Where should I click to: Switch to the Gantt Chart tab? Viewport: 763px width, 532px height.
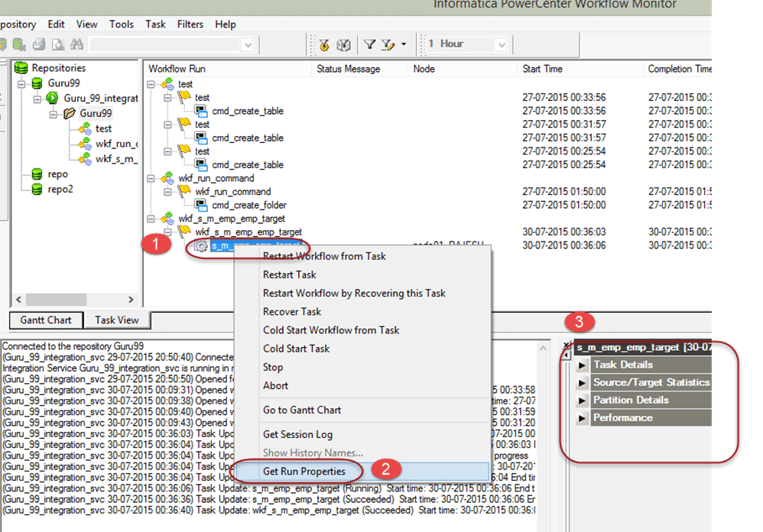click(x=46, y=320)
